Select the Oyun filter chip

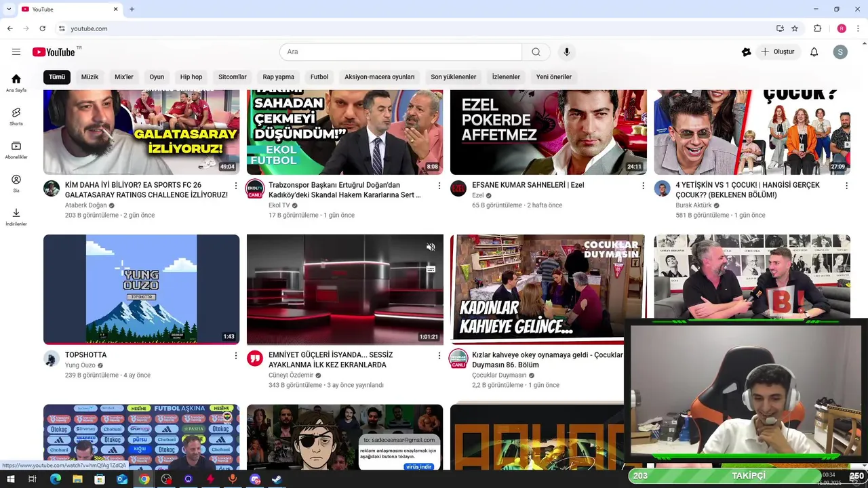coord(157,77)
